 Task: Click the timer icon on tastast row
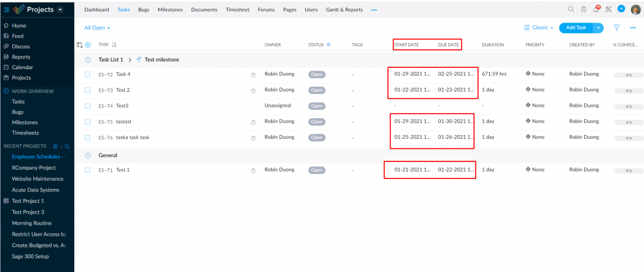(253, 122)
